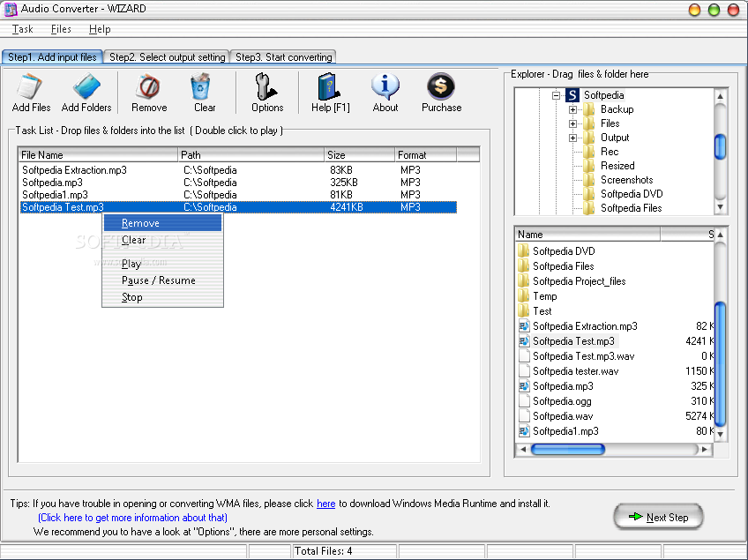Sort task list by Path column
748x560 pixels.
pyautogui.click(x=251, y=155)
